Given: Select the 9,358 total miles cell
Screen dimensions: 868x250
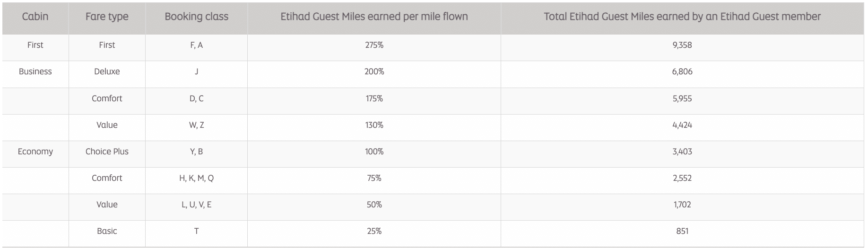Looking at the screenshot, I should (x=682, y=45).
